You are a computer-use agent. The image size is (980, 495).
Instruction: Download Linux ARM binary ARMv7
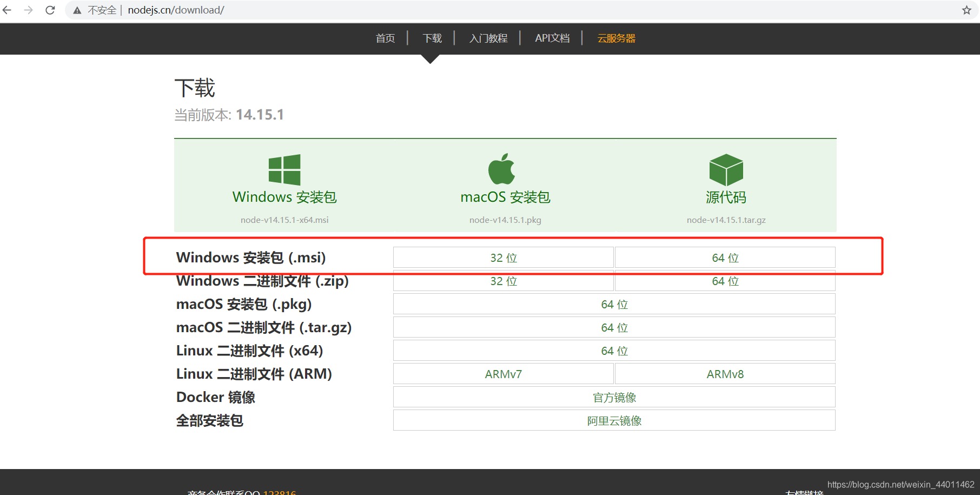point(504,374)
